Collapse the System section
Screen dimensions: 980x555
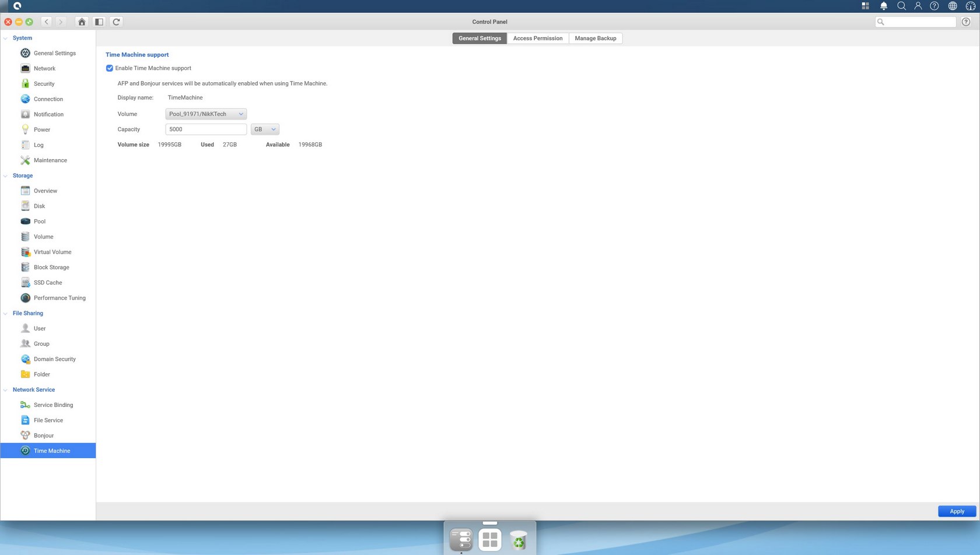coord(5,38)
